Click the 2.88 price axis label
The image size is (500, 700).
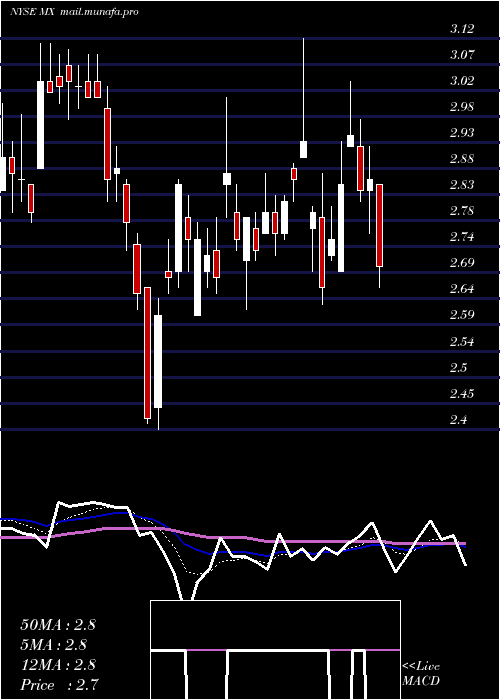pyautogui.click(x=462, y=159)
